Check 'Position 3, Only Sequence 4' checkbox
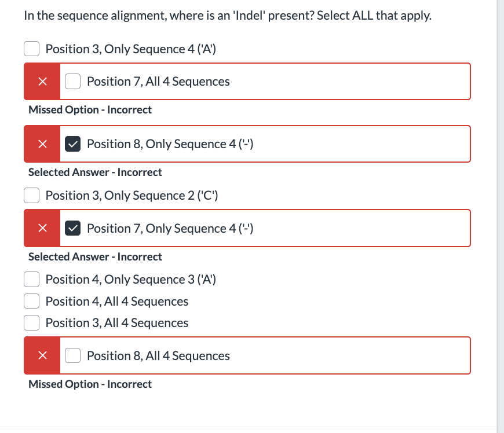Image resolution: width=504 pixels, height=433 pixels. pos(31,49)
